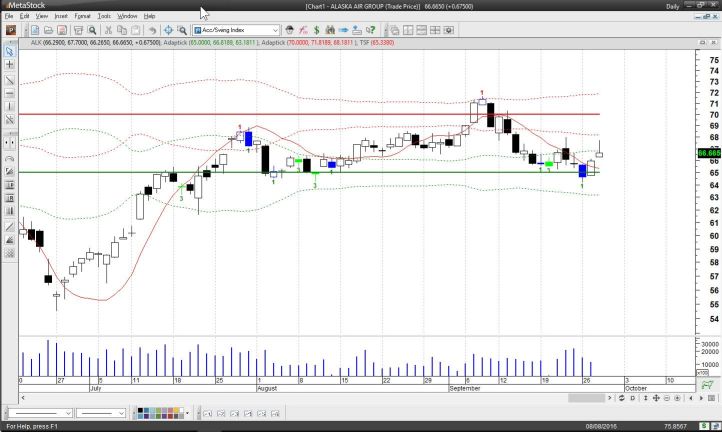The width and height of the screenshot is (722, 432).
Task: Click the orange P Power Console icon
Action: coord(11,30)
